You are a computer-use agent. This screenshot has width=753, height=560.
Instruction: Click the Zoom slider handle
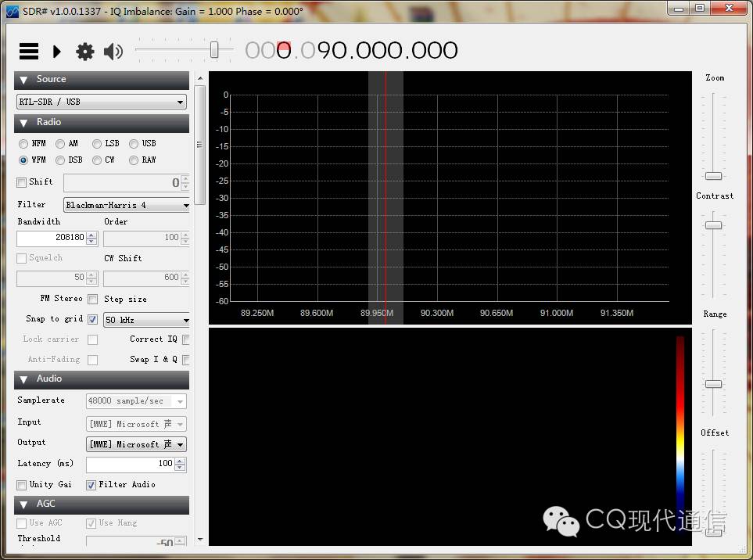(x=713, y=176)
